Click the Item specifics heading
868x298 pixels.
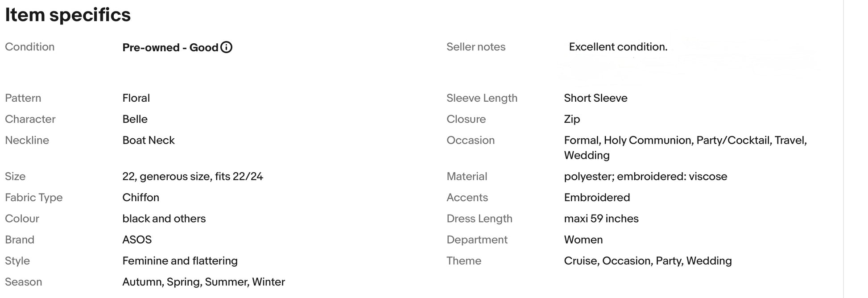point(68,15)
